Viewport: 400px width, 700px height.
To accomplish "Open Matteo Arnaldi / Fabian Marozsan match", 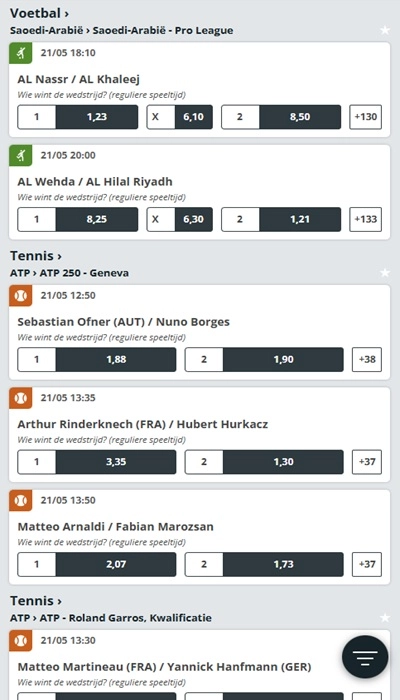I will [115, 526].
